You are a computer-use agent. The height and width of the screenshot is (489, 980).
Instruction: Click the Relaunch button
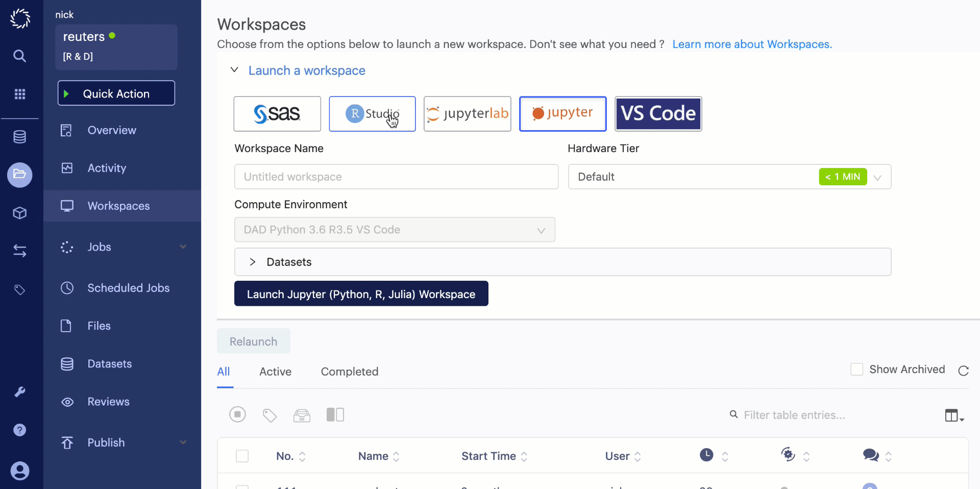254,341
